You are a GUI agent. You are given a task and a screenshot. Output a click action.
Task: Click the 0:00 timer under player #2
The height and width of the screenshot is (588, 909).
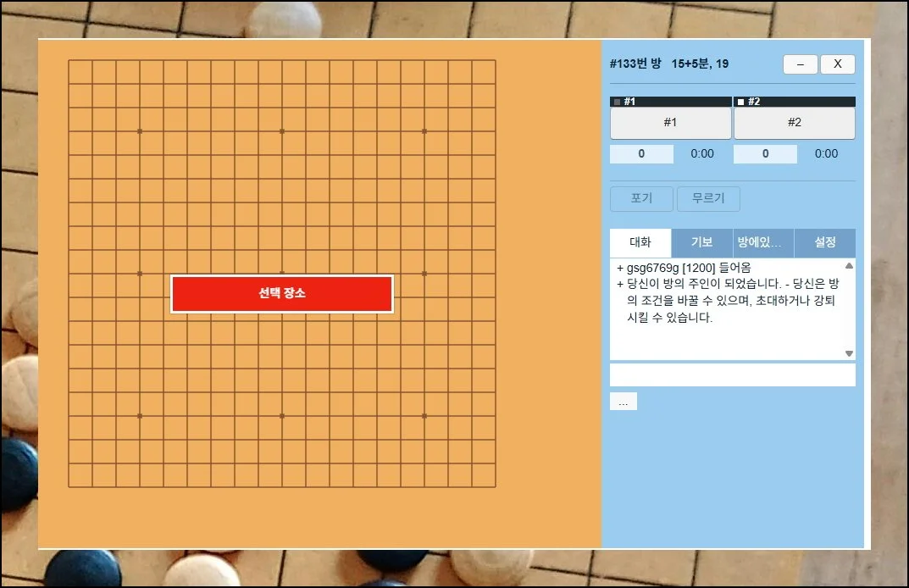[826, 154]
